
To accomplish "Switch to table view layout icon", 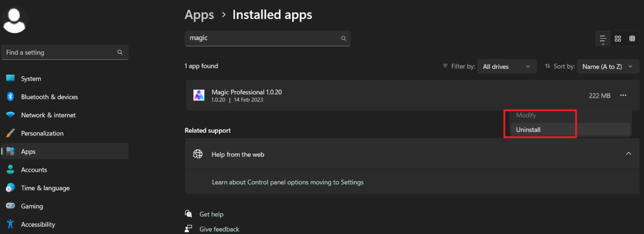I will tap(632, 39).
